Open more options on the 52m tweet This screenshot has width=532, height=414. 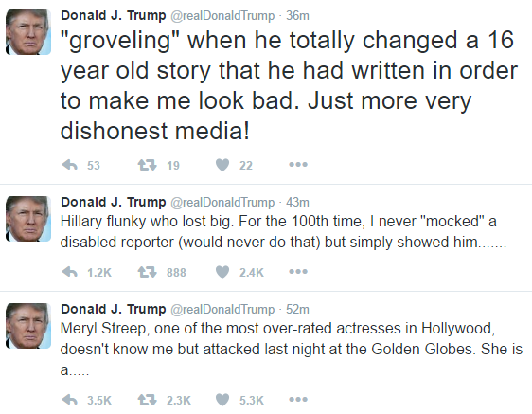tap(298, 400)
